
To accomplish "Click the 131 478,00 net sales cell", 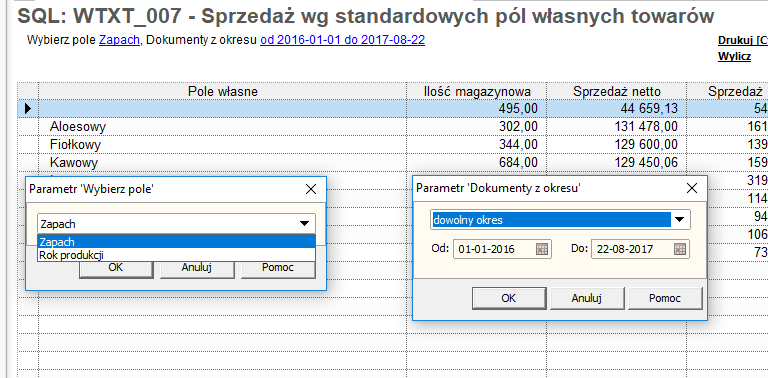I will (617, 127).
